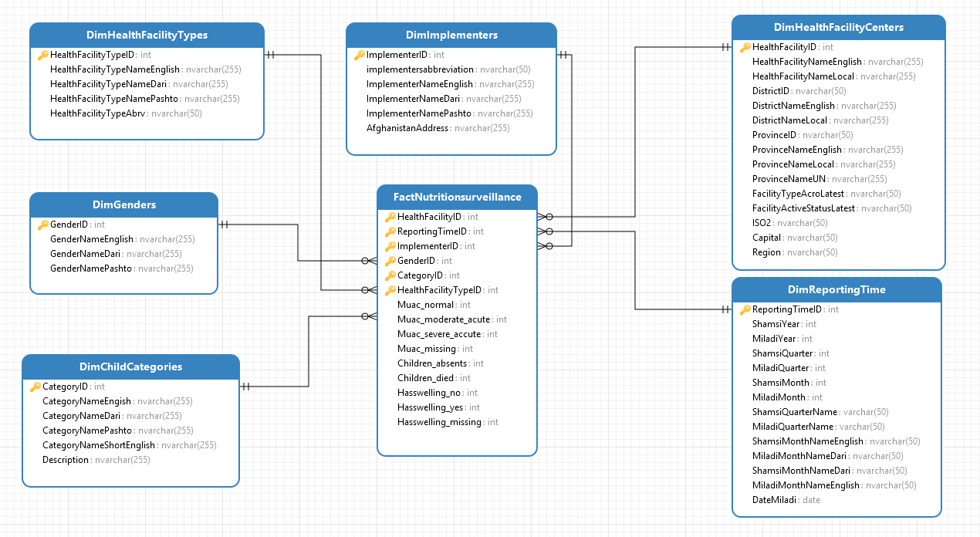980x537 pixels.
Task: Select the DimImplementers table header
Action: (x=451, y=35)
